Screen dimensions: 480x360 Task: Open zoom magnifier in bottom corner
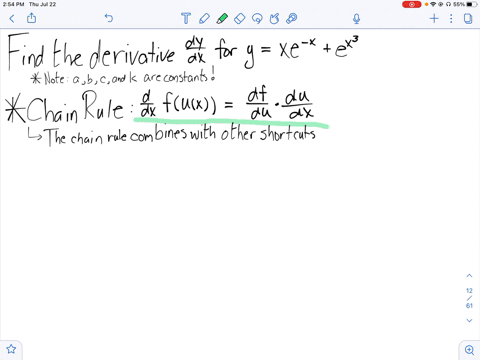tap(469, 350)
